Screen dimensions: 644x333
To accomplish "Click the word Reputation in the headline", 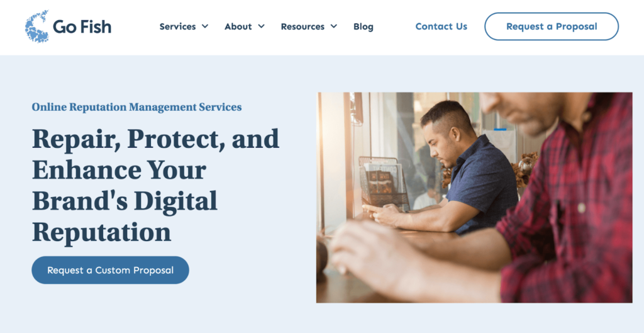I will click(101, 232).
